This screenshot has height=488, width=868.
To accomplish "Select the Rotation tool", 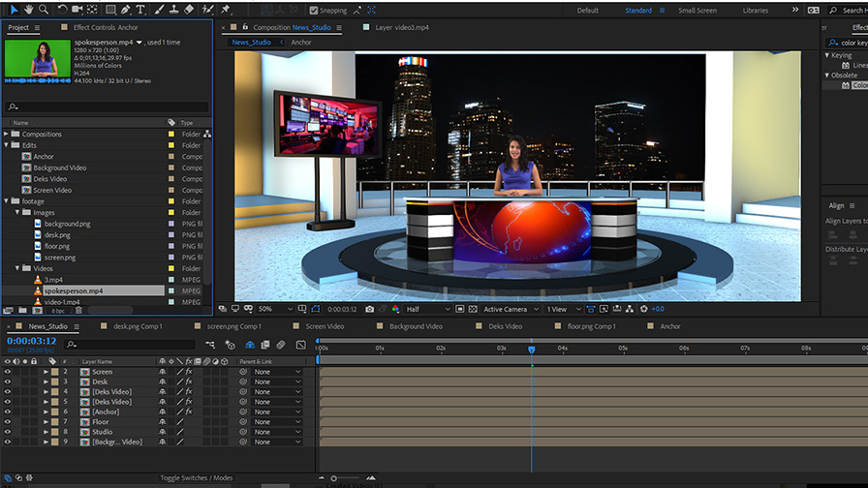I will pos(62,10).
